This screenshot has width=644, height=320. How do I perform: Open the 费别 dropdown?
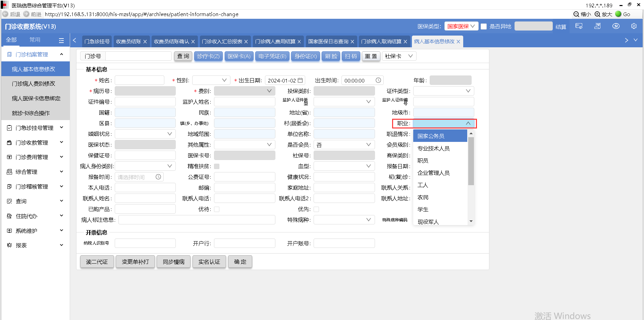tap(245, 91)
